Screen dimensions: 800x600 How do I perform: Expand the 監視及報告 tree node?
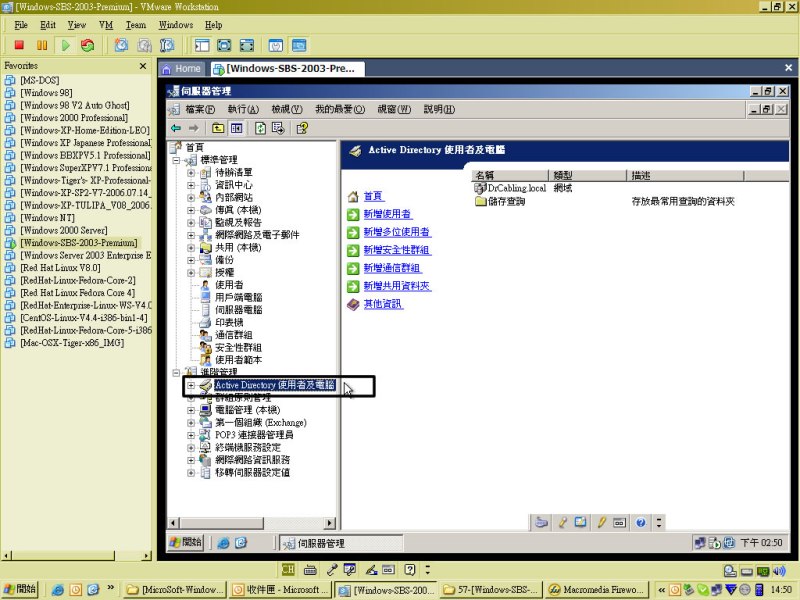pos(191,222)
